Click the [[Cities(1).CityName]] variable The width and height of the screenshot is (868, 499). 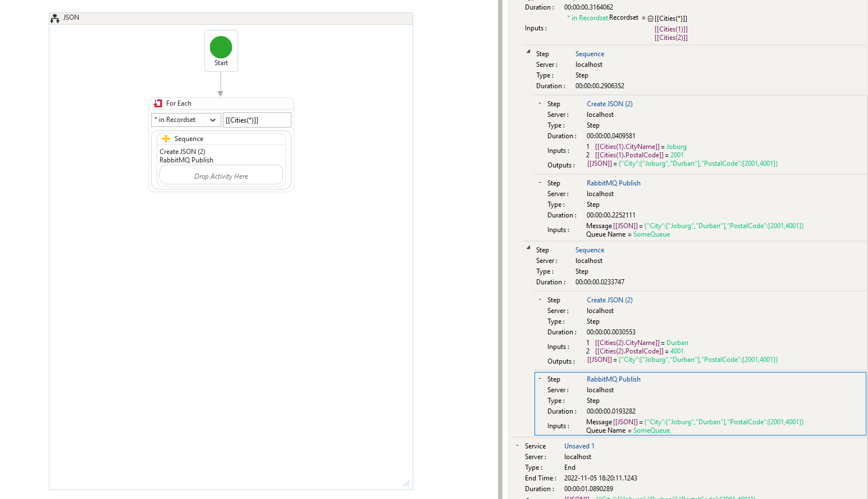627,147
